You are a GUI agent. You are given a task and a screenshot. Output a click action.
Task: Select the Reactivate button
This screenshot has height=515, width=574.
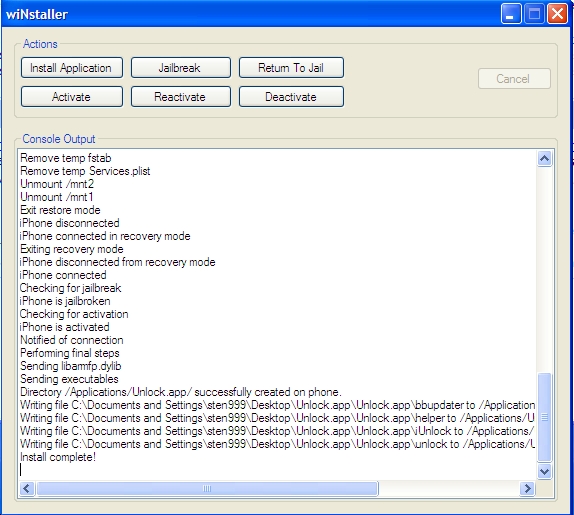[x=181, y=97]
